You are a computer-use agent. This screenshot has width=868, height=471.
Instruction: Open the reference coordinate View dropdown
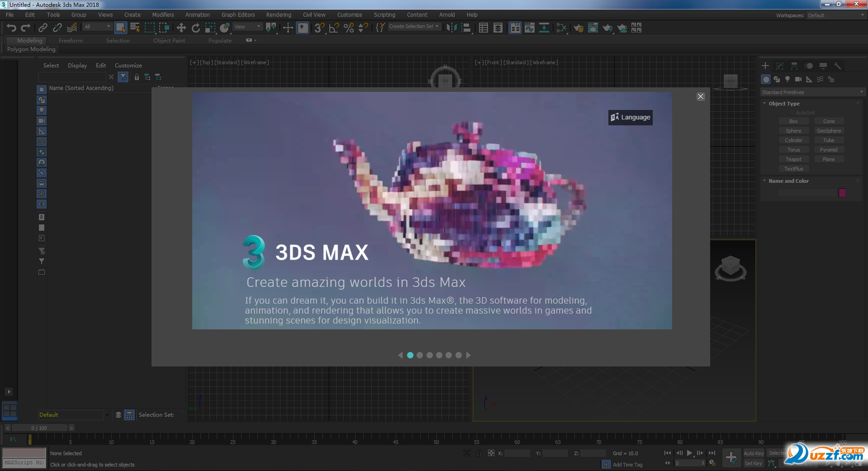[x=247, y=27]
